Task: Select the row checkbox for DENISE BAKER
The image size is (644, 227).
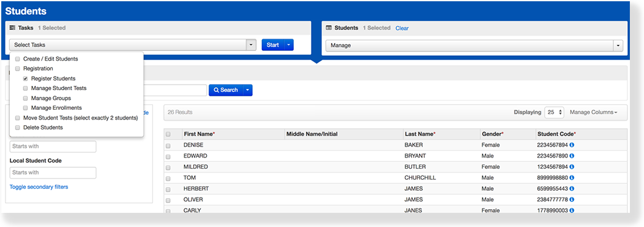Action: pyautogui.click(x=168, y=145)
